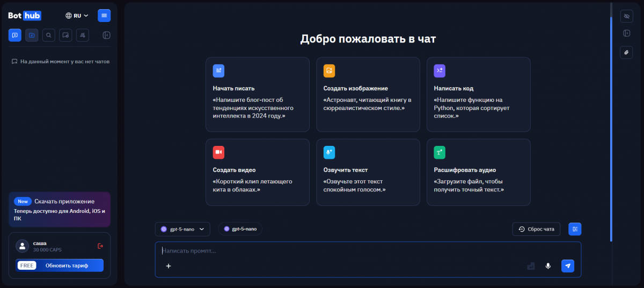Toggle the crossed-eye visibility icon
The width and height of the screenshot is (644, 288).
(626, 16)
